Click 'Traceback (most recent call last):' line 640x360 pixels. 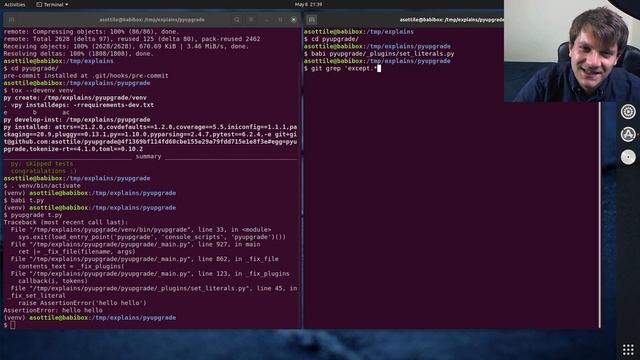[66, 222]
